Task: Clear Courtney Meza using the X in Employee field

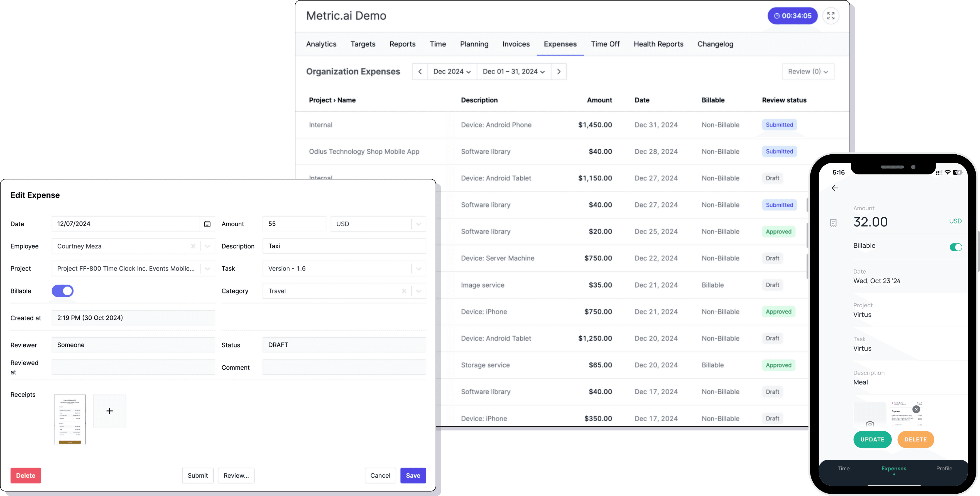Action: click(x=193, y=246)
